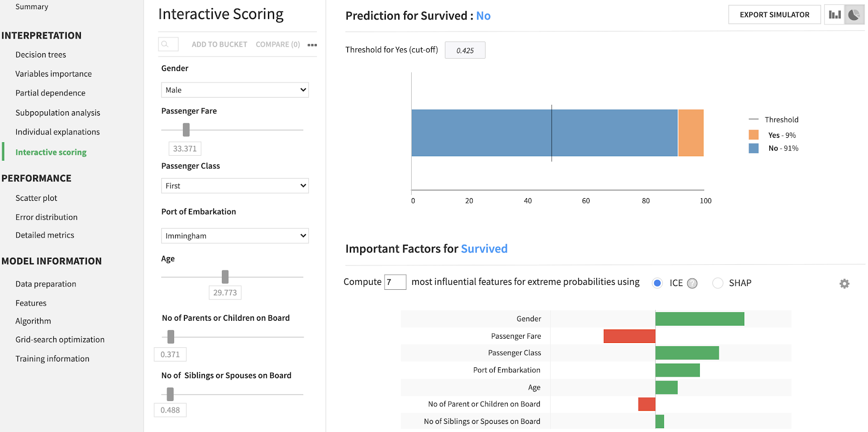
Task: Click Add to Bucket
Action: 219,45
